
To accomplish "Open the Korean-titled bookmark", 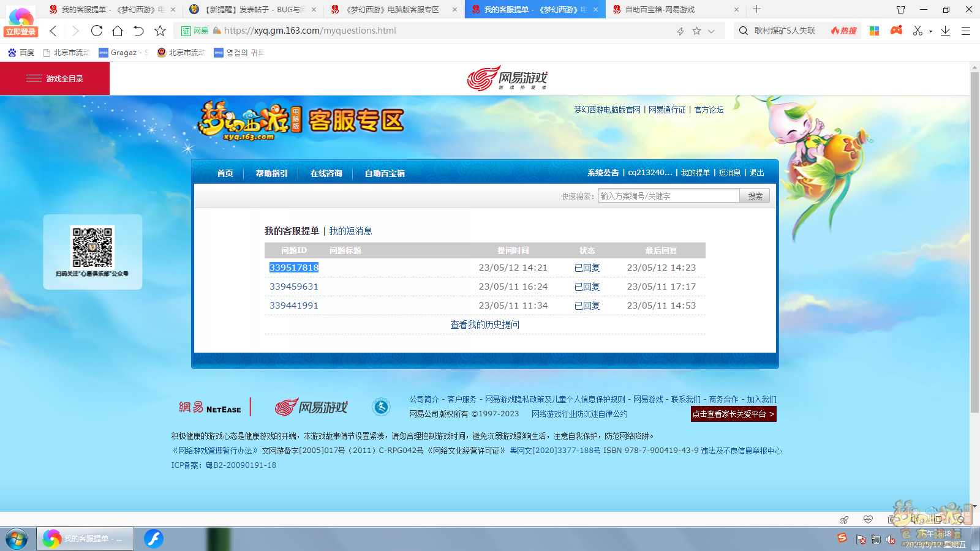I will (239, 53).
